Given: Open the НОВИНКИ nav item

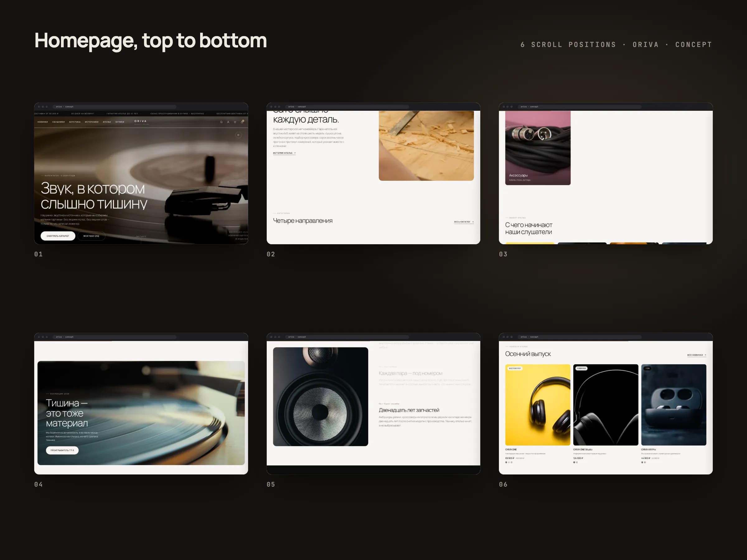Looking at the screenshot, I should pos(43,122).
